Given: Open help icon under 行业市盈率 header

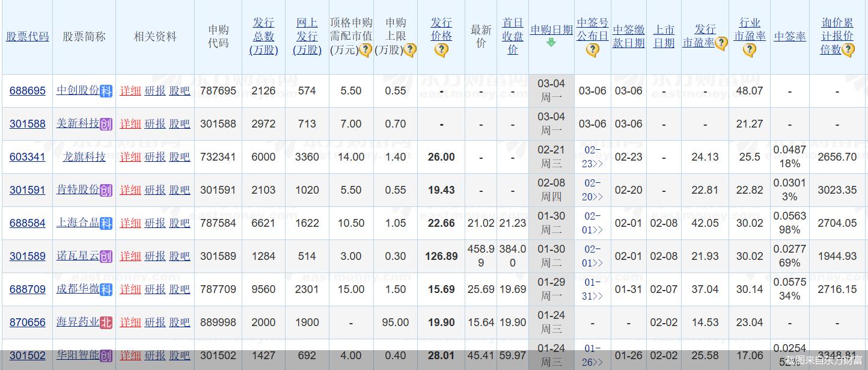Looking at the screenshot, I should (x=749, y=51).
